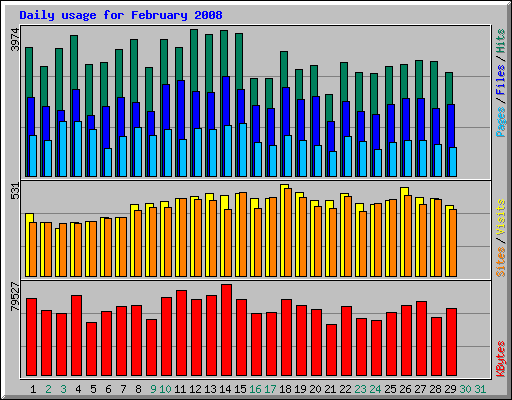The image size is (512, 400).
Task: Click day 10 on the x-axis
Action: coord(165,389)
